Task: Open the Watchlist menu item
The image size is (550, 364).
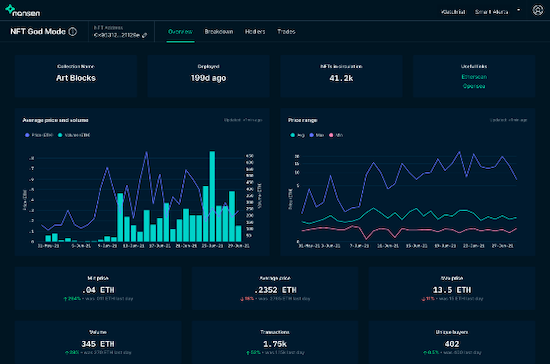Action: pyautogui.click(x=453, y=12)
